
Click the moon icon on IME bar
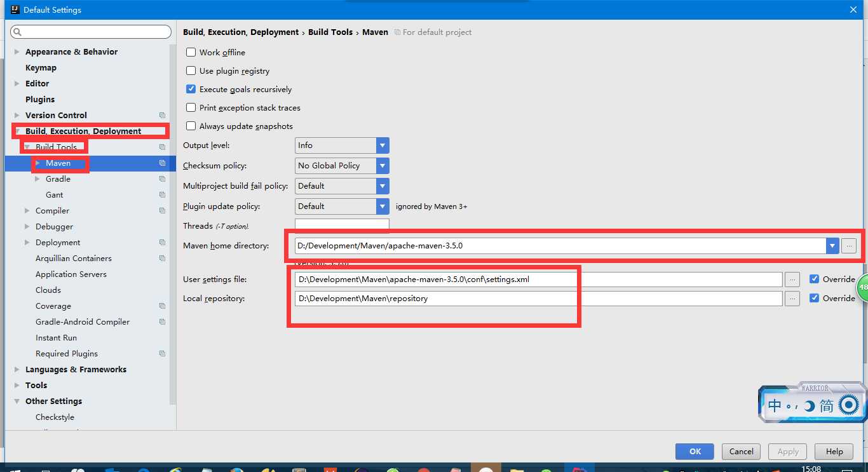point(809,405)
